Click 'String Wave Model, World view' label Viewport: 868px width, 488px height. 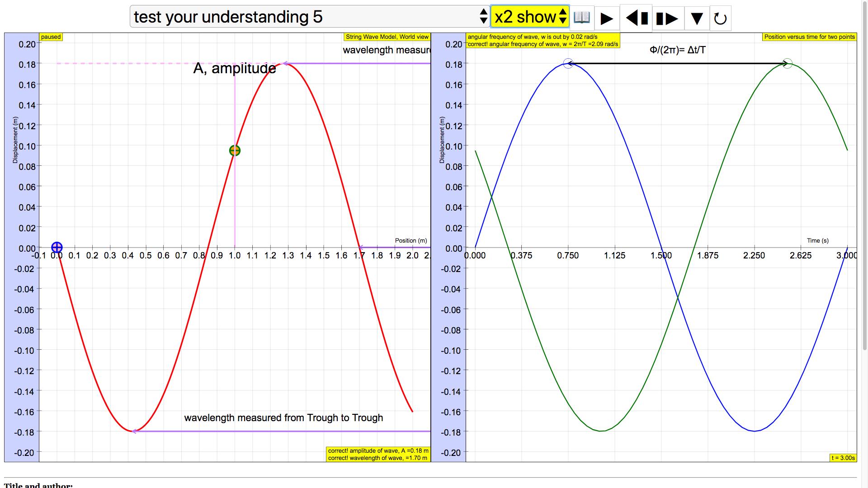[387, 37]
